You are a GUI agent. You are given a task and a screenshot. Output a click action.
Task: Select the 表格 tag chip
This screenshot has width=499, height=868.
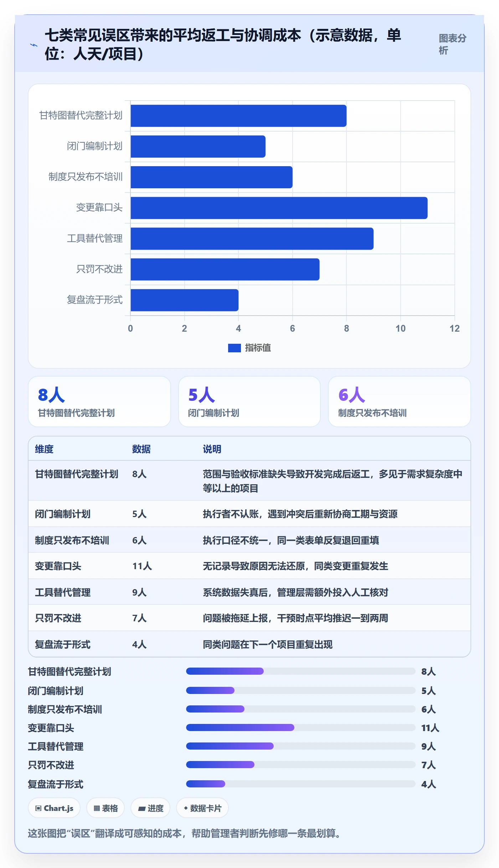point(106,808)
